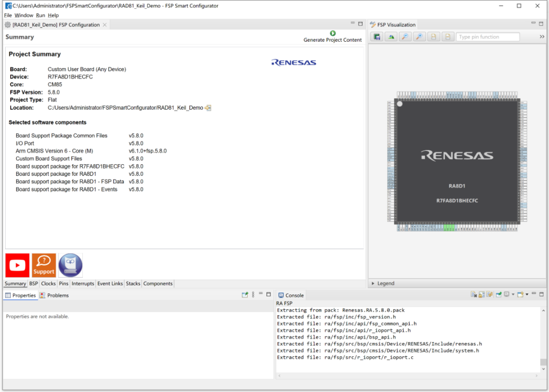Image resolution: width=549 pixels, height=392 pixels.
Task: Show hidden toolbar items via double chevron
Action: [x=542, y=37]
